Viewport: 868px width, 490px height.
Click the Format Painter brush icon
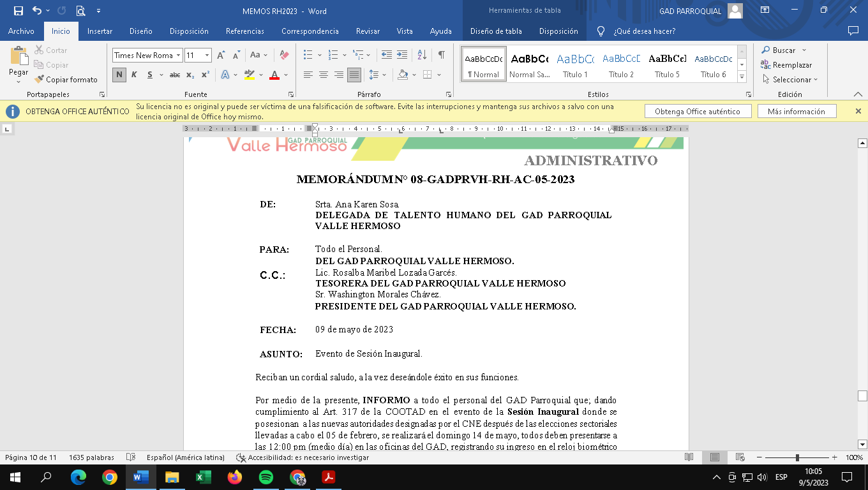pos(40,80)
